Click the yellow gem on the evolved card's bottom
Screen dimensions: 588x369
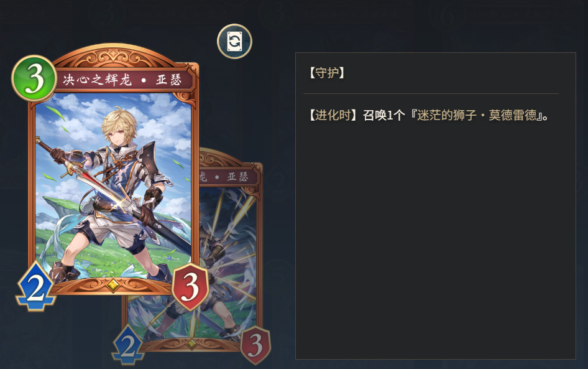(191, 343)
